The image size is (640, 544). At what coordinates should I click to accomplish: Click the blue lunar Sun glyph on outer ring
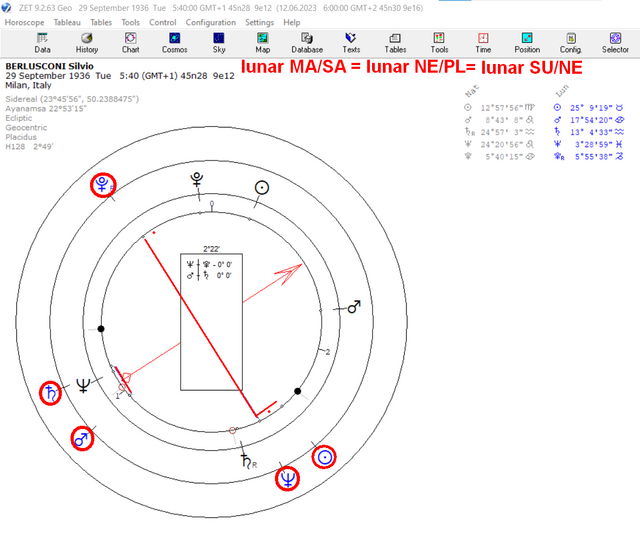pyautogui.click(x=324, y=457)
